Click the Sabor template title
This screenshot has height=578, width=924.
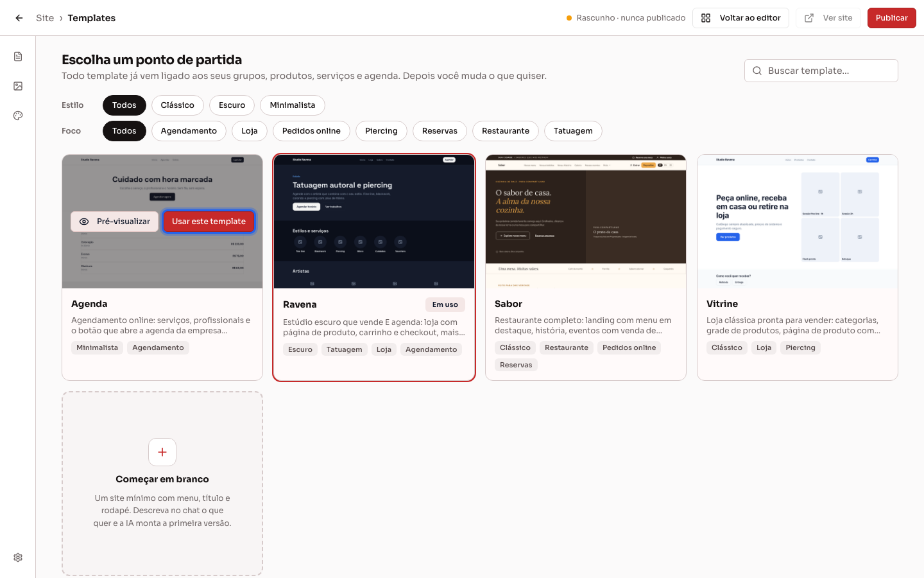click(x=508, y=304)
